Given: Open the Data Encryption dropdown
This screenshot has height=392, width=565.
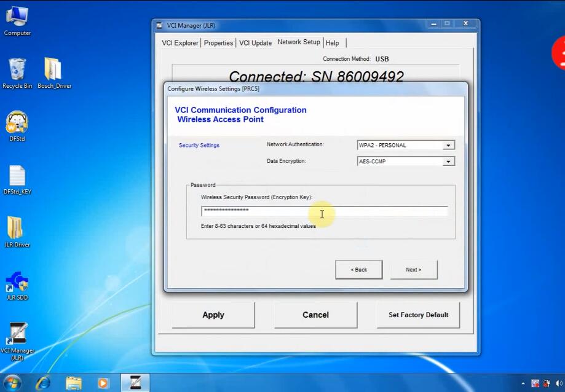Looking at the screenshot, I should click(x=448, y=161).
